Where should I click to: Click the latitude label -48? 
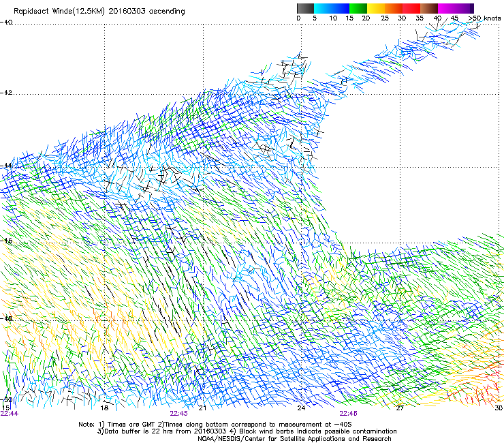6,319
